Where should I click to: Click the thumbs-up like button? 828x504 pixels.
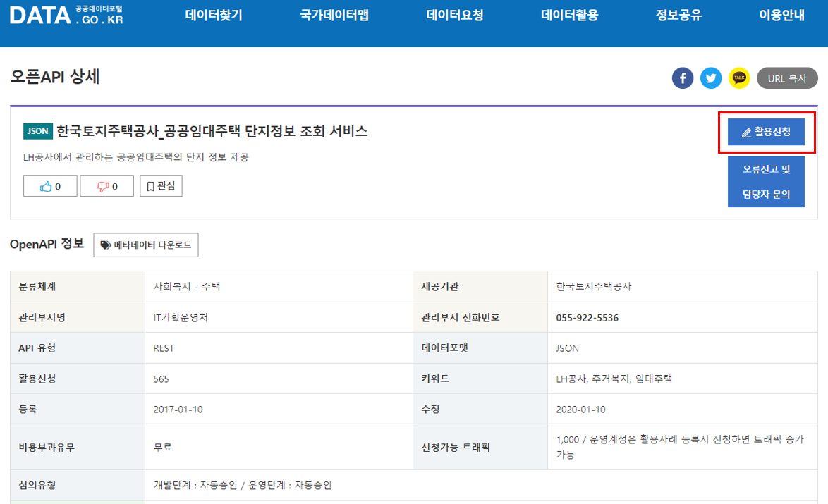50,186
